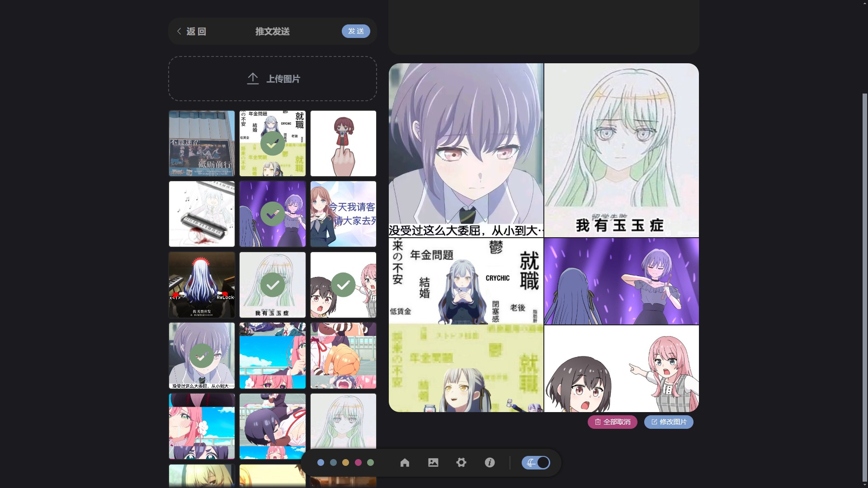
Task: Click the back chevron arrow
Action: coord(179,31)
